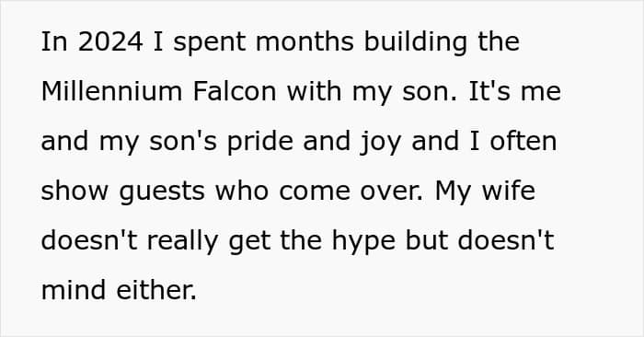Screen dimensions: 644x337
Task: Click the word "wife"
Action: coord(509,192)
